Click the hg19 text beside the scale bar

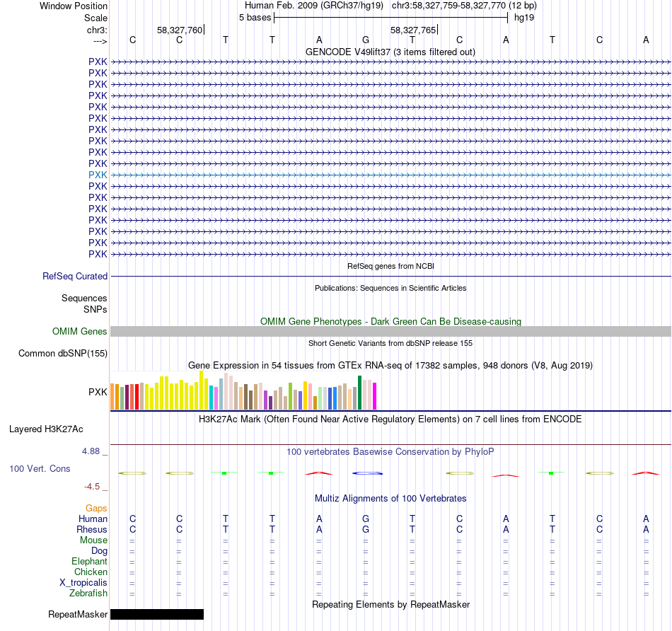(523, 18)
